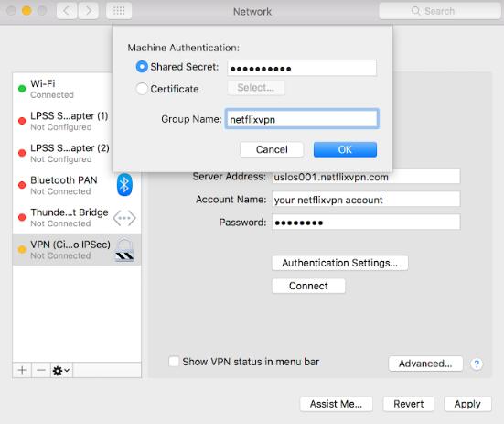Click the Thunderbolt Bridge arrows icon
Image resolution: width=504 pixels, height=424 pixels.
point(124,218)
